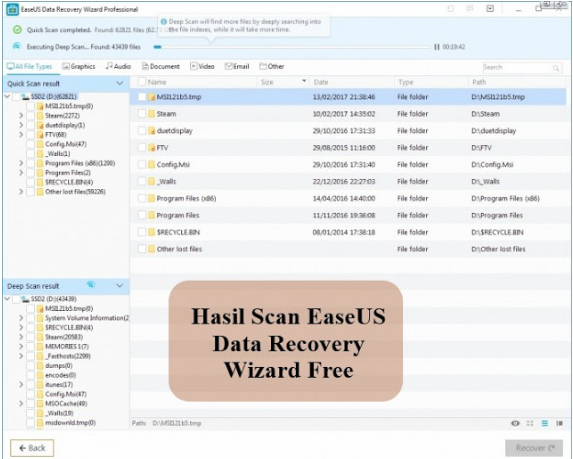Click path D:\Program Files cell

[x=497, y=215]
